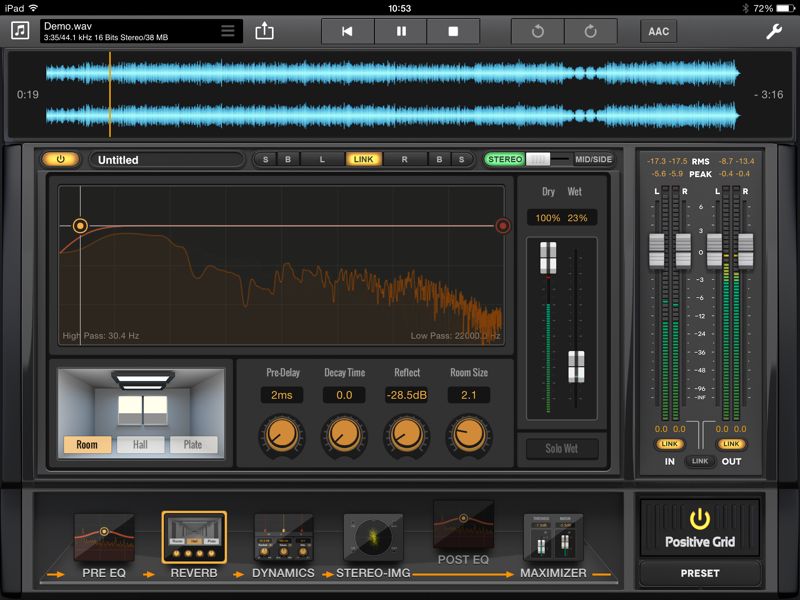800x600 pixels.
Task: Toggle the LINK button between IN and OUT
Action: 700,461
